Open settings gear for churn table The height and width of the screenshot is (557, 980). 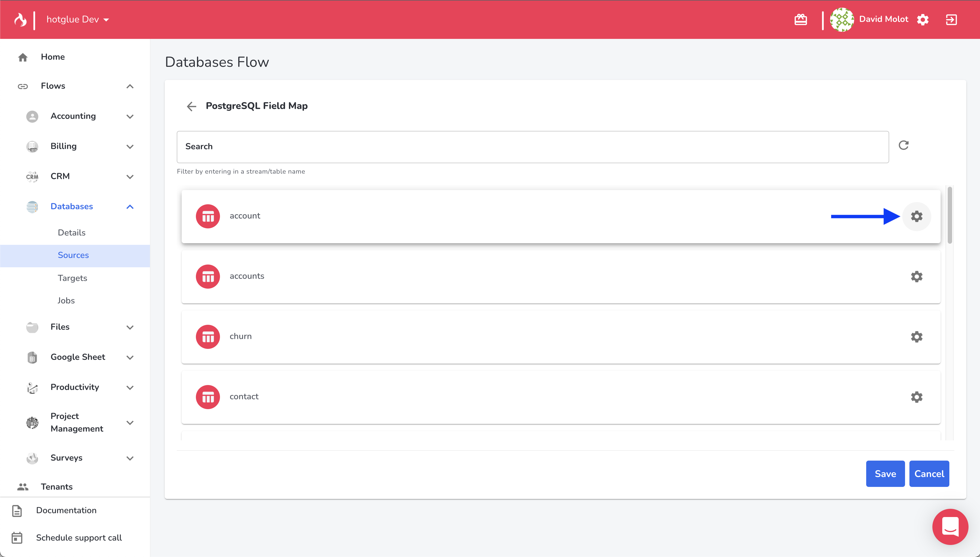tap(916, 337)
